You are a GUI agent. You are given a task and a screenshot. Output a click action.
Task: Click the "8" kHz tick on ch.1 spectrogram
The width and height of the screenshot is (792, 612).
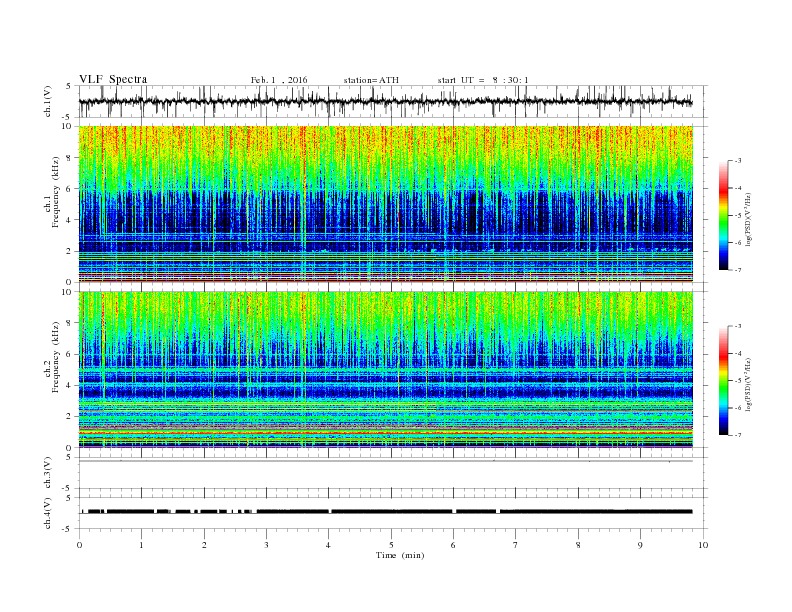(x=70, y=158)
